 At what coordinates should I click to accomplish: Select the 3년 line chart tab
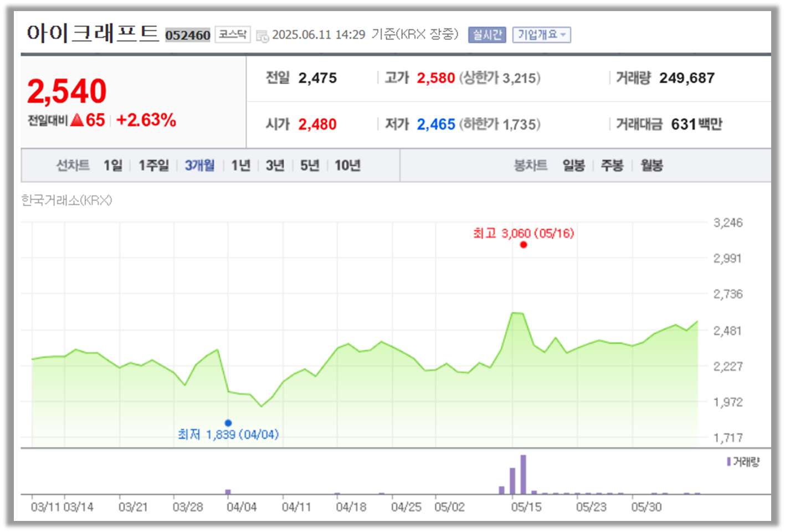click(x=275, y=165)
